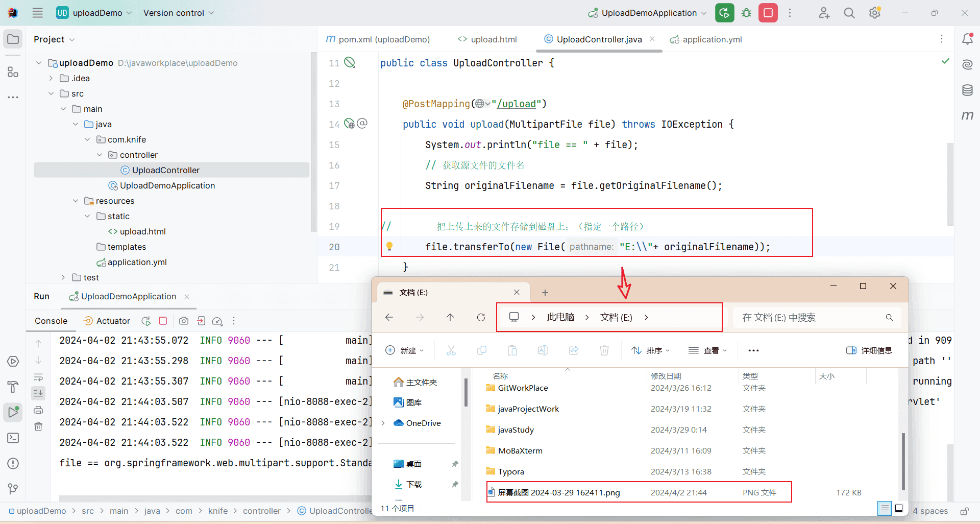
Task: Toggle large icons view in explorer status bar
Action: coord(899,508)
